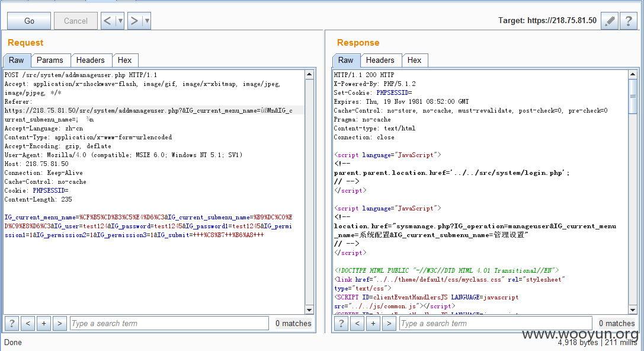The height and width of the screenshot is (351, 644).
Task: Switch to the Request Headers tab
Action: 91,60
